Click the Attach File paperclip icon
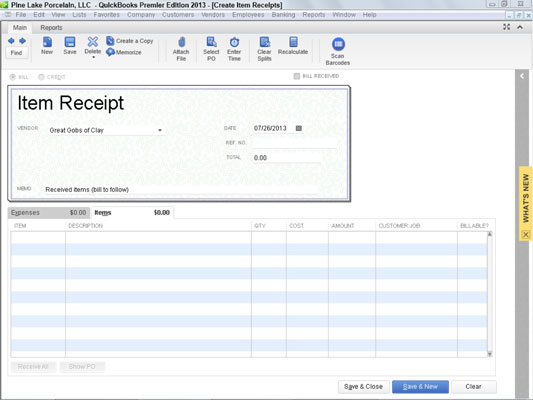 pos(182,42)
